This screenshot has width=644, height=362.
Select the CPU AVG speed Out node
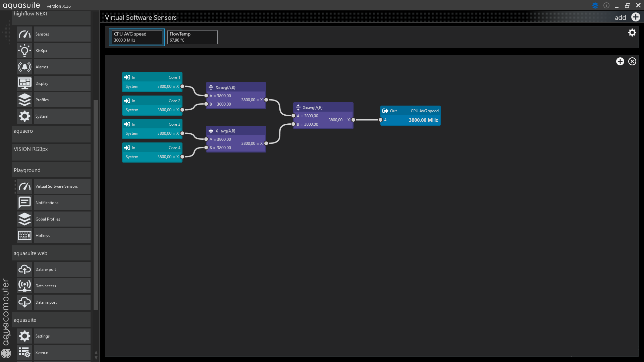411,116
